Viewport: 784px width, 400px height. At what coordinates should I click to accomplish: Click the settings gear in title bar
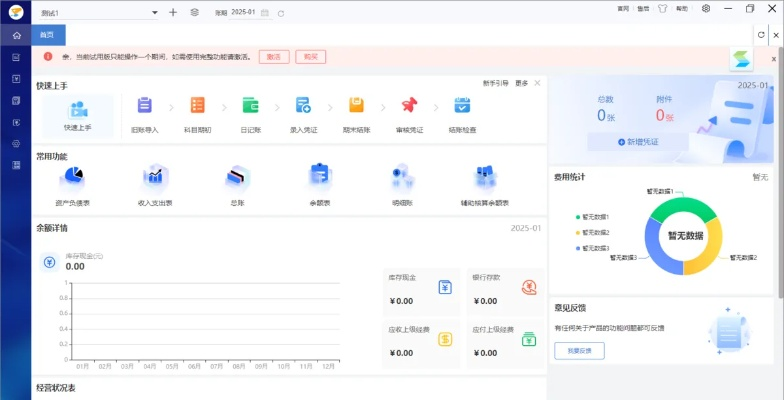point(706,8)
